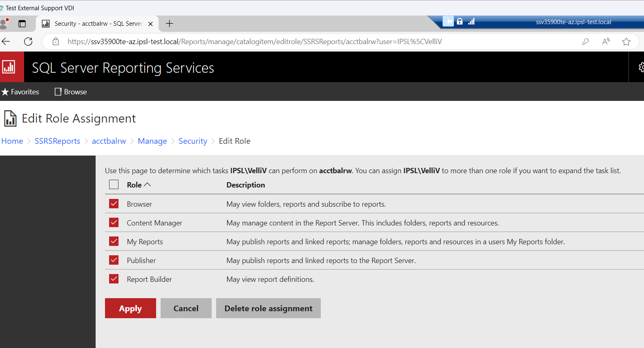Click the Browser role name

(139, 204)
